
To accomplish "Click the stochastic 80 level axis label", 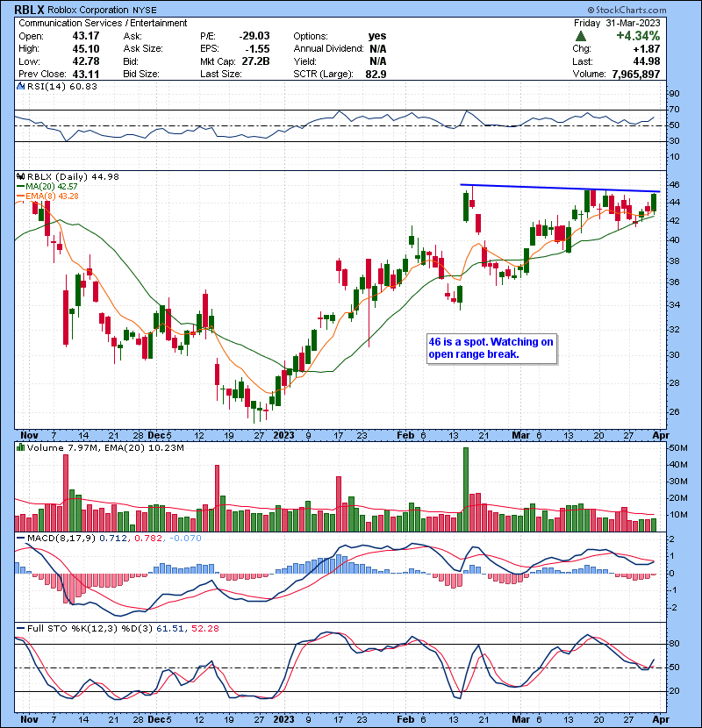I will 674,644.
